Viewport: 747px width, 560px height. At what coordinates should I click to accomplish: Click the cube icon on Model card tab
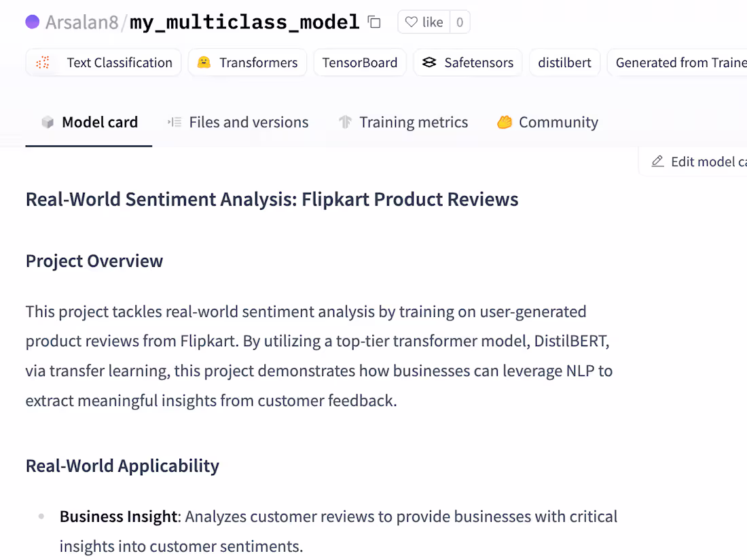click(x=46, y=122)
